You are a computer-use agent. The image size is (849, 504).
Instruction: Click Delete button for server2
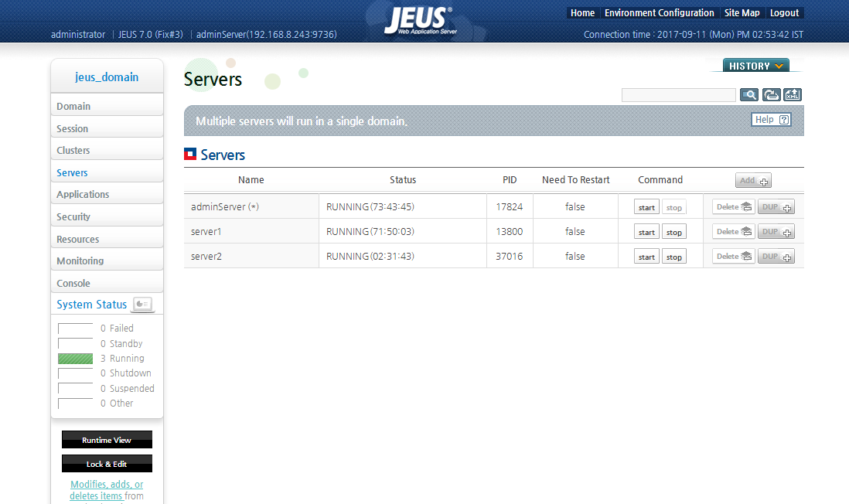click(x=733, y=256)
